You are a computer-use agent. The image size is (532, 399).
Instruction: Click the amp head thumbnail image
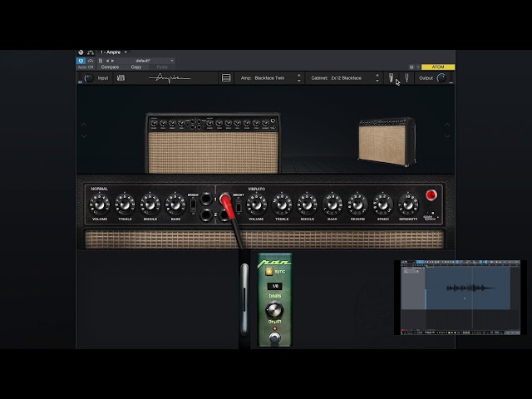click(213, 144)
